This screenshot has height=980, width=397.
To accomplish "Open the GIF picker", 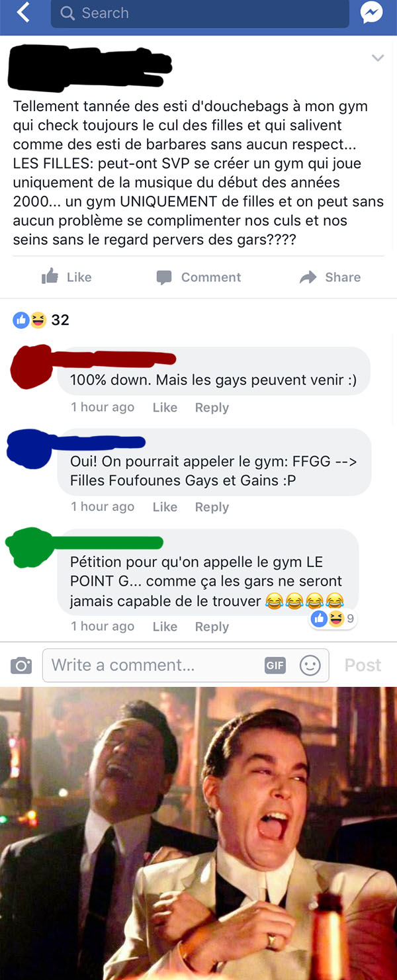I will coord(275,666).
